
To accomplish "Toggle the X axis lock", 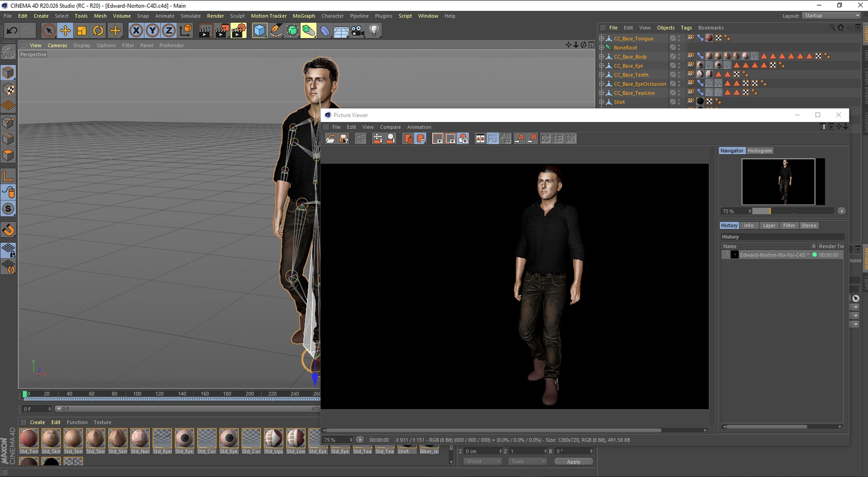I will [x=136, y=31].
